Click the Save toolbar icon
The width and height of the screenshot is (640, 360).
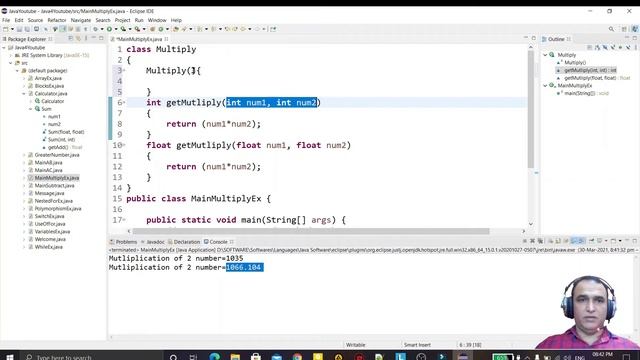pos(19,29)
